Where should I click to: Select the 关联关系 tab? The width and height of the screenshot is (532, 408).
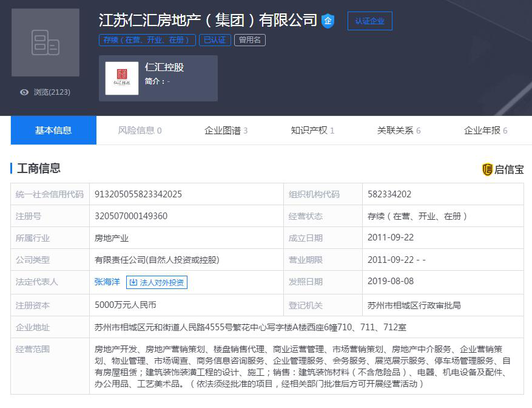(x=399, y=131)
